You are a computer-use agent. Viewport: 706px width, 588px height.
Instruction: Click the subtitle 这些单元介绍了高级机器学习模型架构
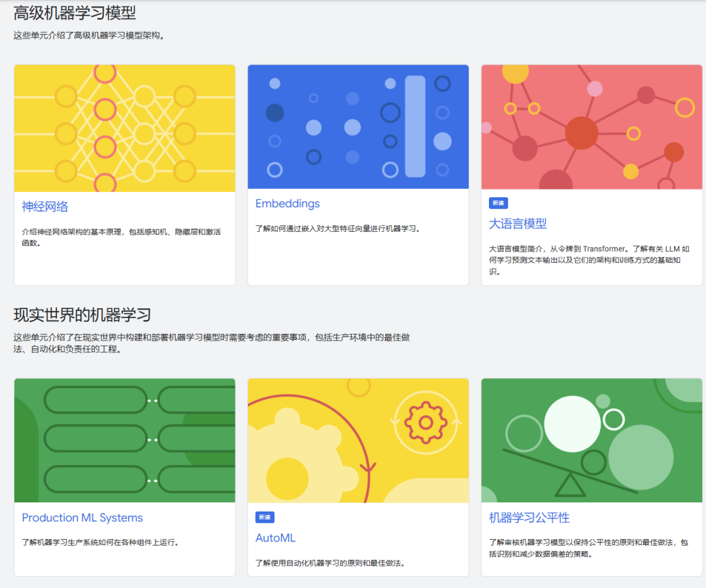(90, 35)
